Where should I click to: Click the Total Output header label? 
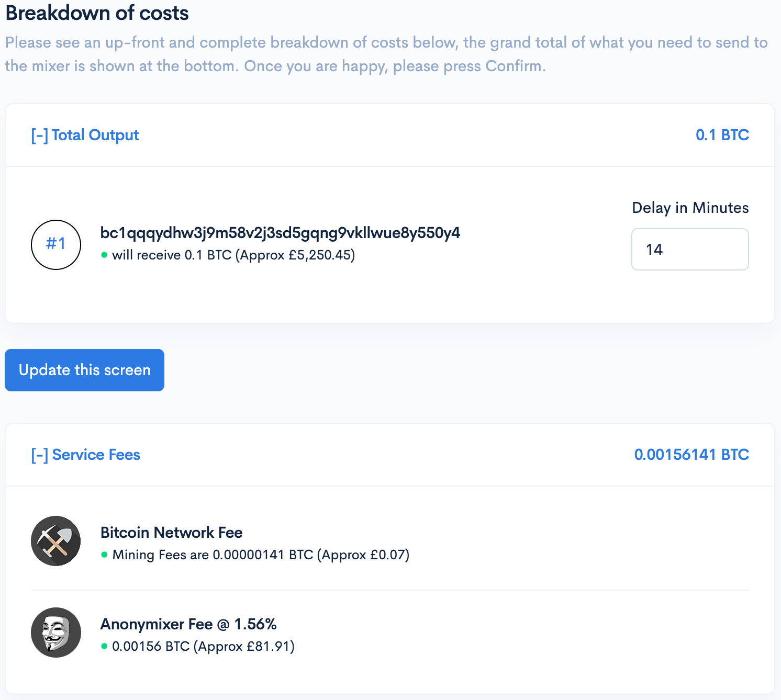(95, 135)
